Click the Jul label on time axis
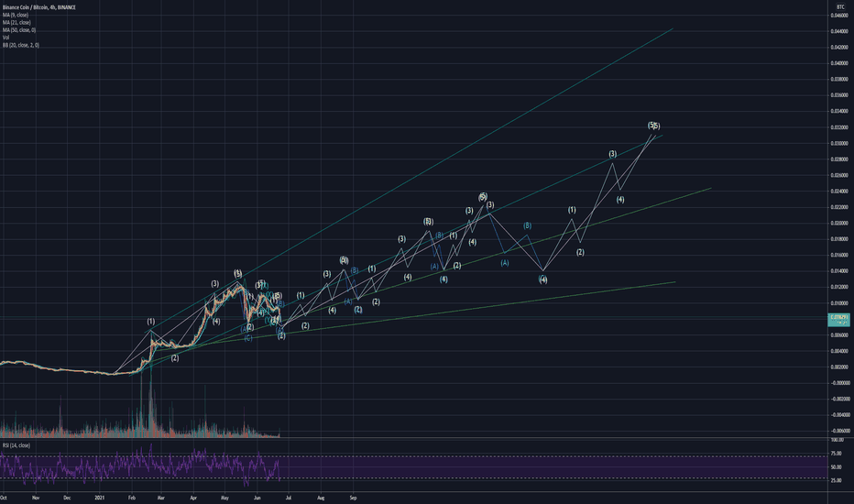Screen dimensions: 854x504 click(x=288, y=498)
